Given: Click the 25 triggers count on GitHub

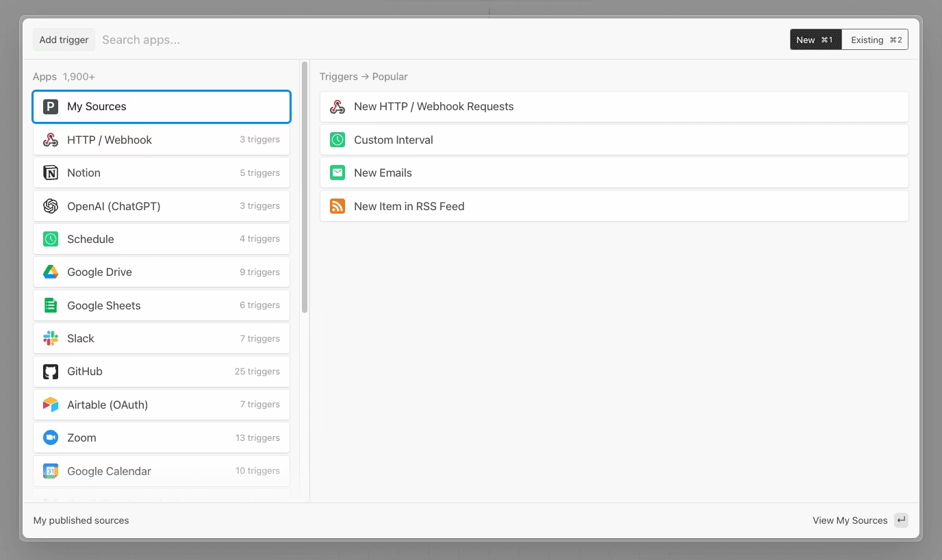Looking at the screenshot, I should click(257, 372).
